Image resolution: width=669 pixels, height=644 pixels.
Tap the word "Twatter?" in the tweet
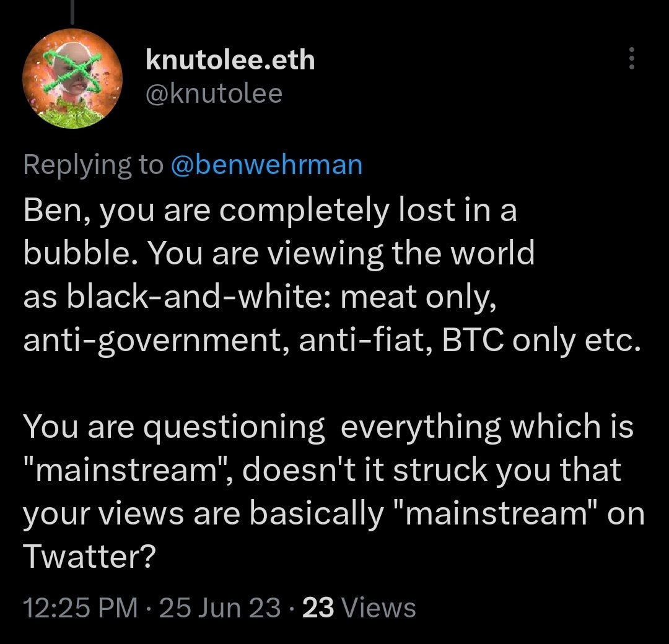[x=89, y=558]
